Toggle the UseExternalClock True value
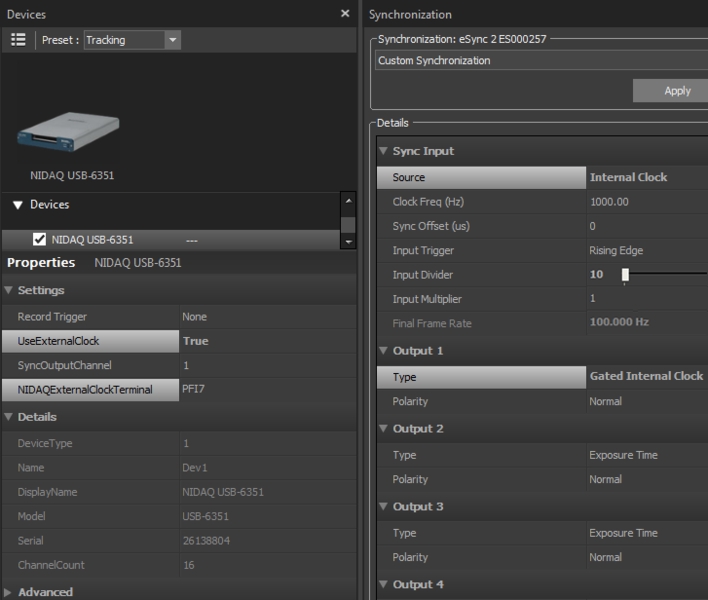The image size is (708, 600). click(266, 341)
